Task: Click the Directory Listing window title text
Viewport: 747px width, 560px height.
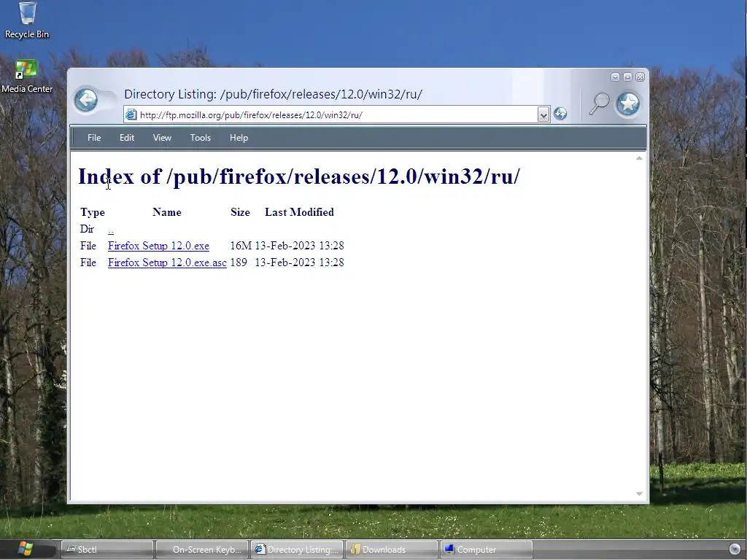Action: click(x=273, y=94)
